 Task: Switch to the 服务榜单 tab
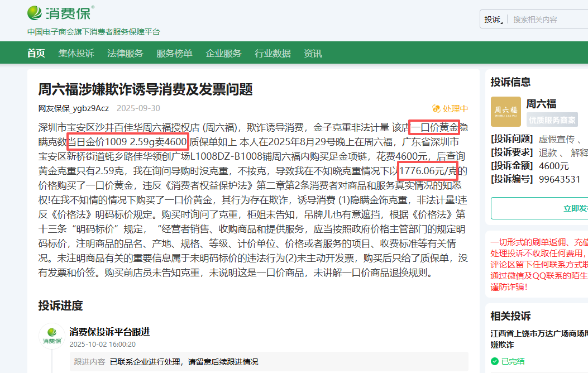pos(174,54)
